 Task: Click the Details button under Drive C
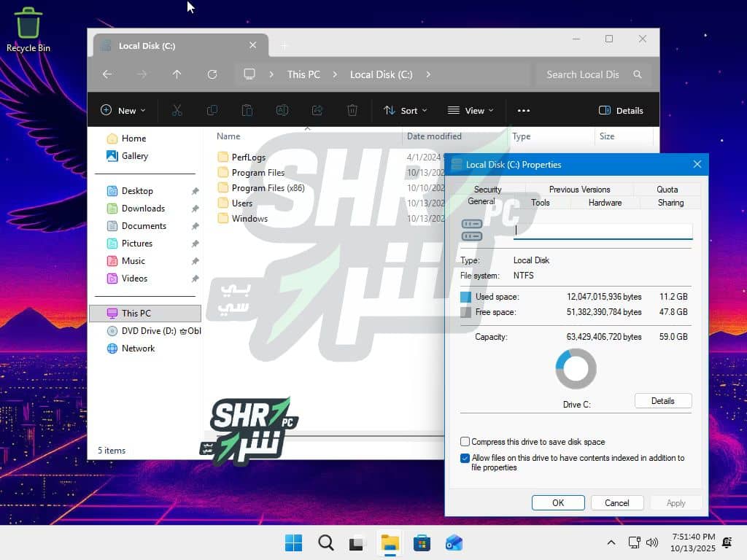click(662, 401)
